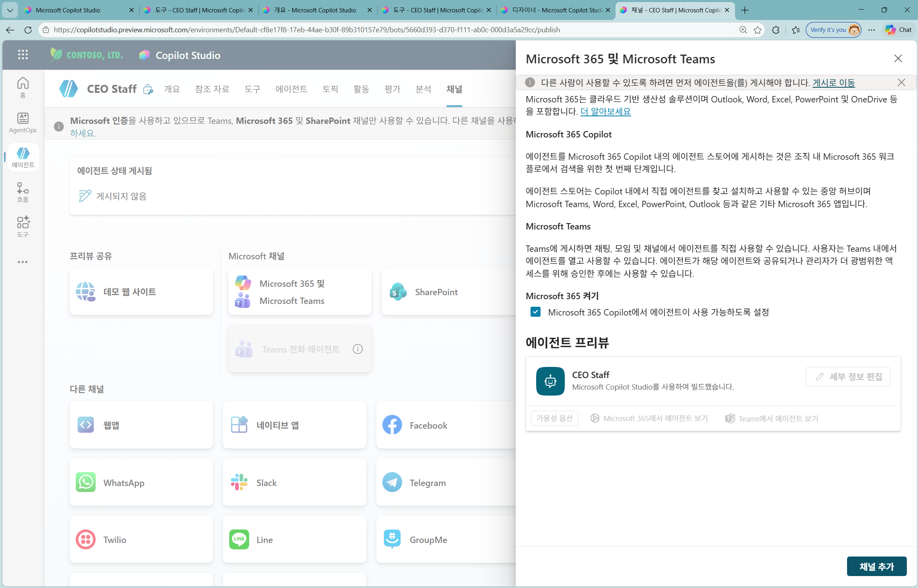Go to 홈 in the left sidebar
Screen dimensions: 918x588
pyautogui.click(x=23, y=87)
